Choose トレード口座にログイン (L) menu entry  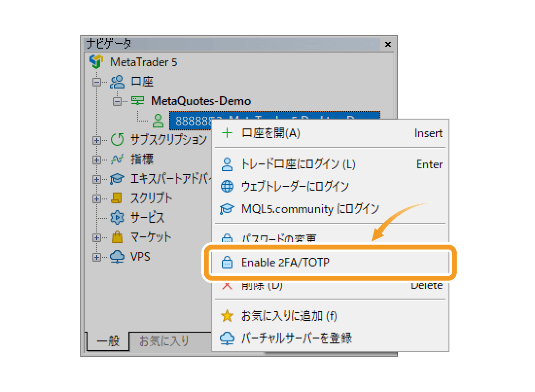(330, 164)
